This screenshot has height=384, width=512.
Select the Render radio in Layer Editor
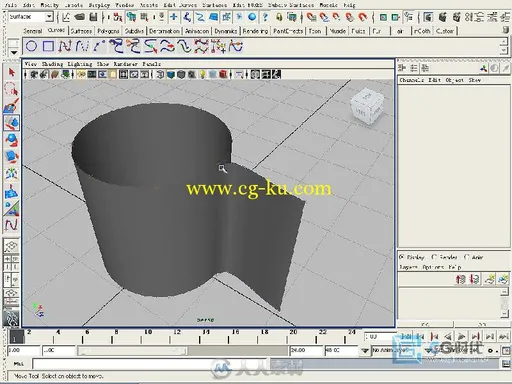click(x=434, y=257)
